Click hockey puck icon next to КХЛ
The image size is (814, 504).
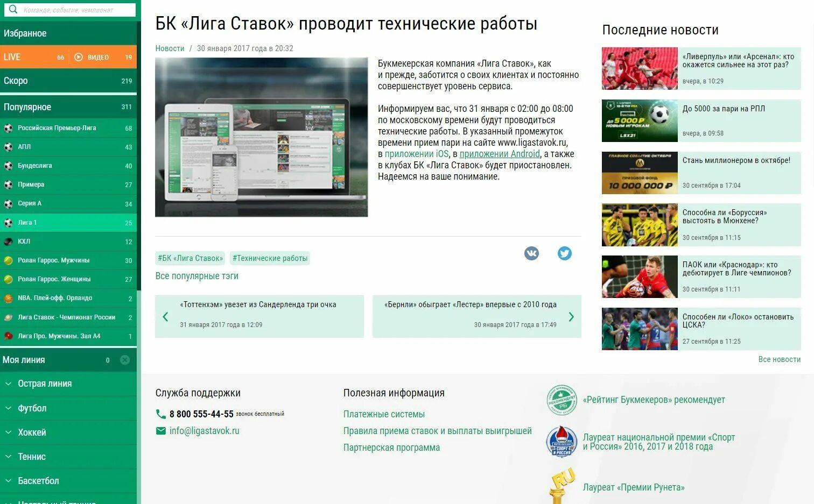click(x=8, y=242)
